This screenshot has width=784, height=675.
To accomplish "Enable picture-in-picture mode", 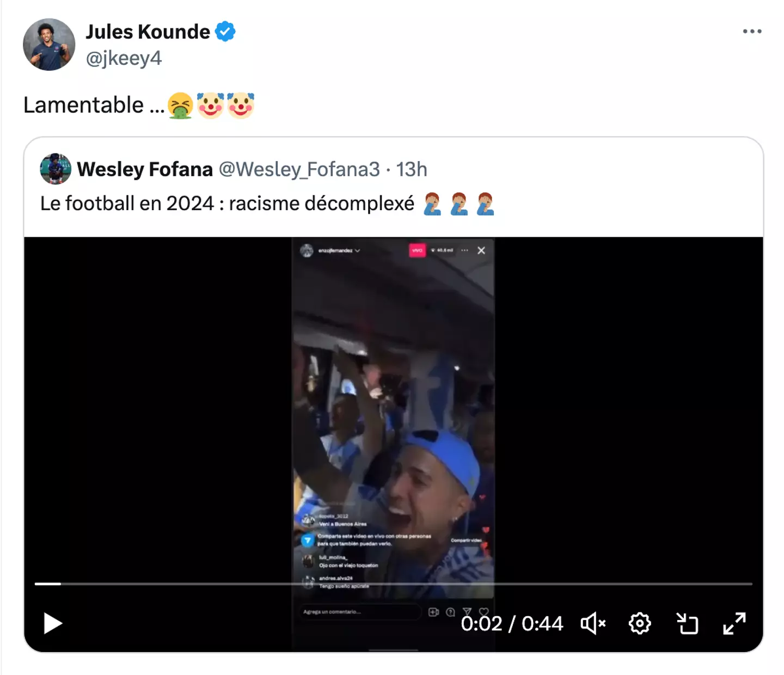I will tap(687, 623).
